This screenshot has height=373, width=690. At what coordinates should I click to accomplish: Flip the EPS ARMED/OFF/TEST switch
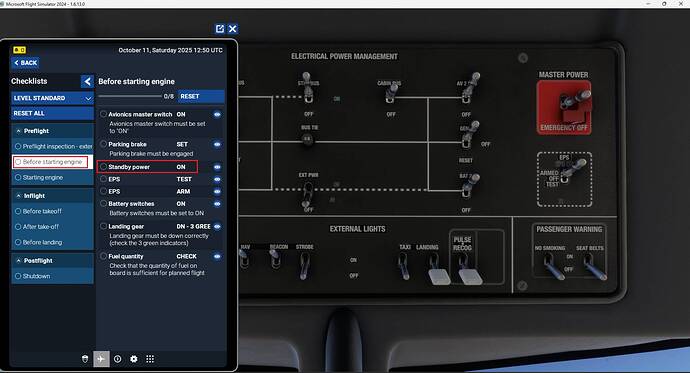coord(572,172)
